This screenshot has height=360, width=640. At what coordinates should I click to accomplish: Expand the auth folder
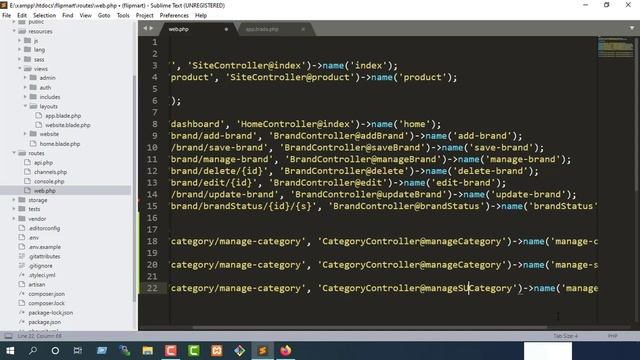coord(25,87)
